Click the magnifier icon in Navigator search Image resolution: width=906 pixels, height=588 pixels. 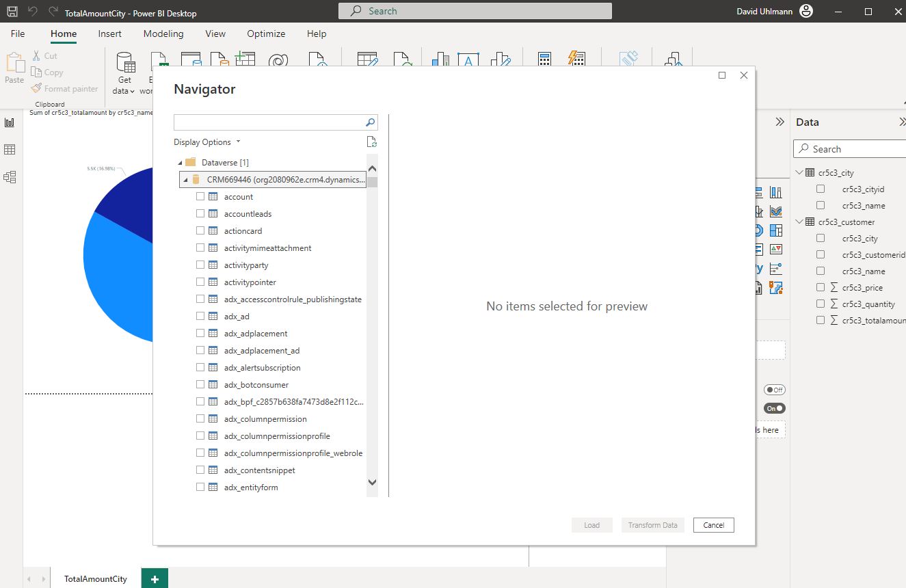click(x=370, y=122)
